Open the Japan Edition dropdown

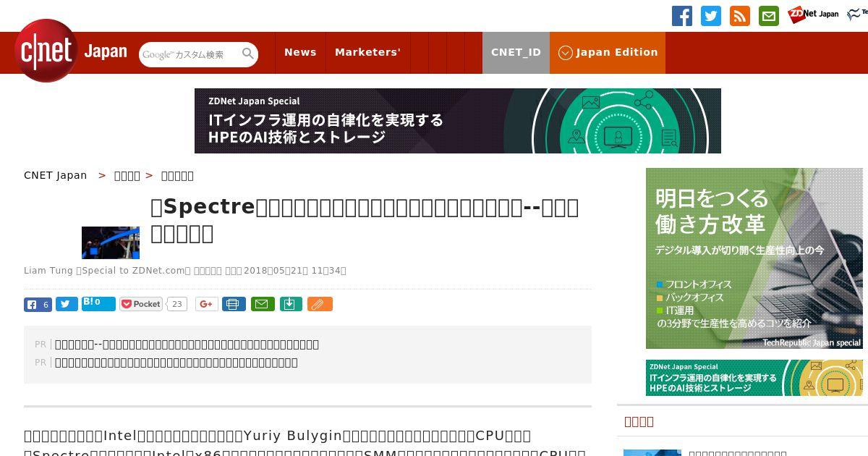coord(608,52)
